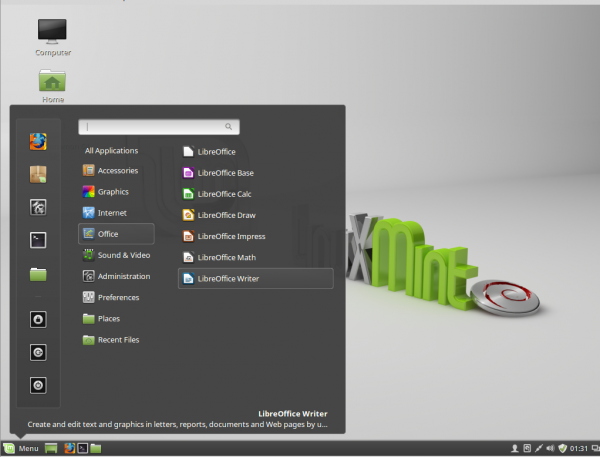600x457 pixels.
Task: Open the Places category
Action: tap(116, 318)
